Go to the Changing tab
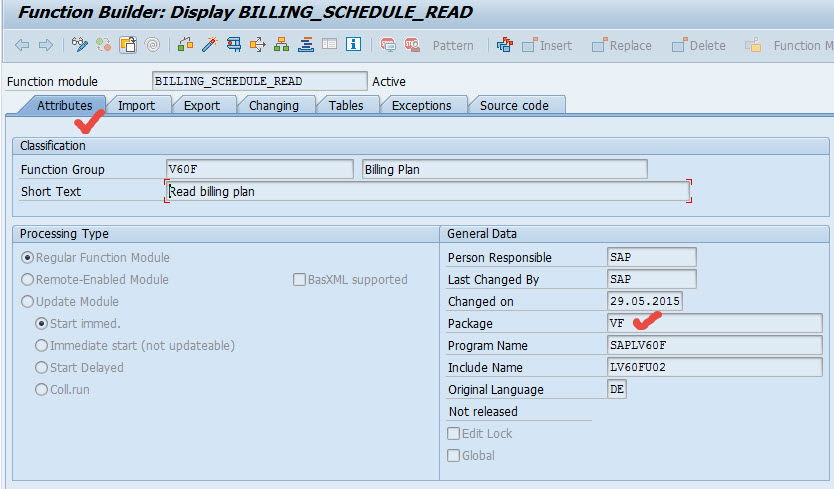This screenshot has width=834, height=489. pos(274,105)
